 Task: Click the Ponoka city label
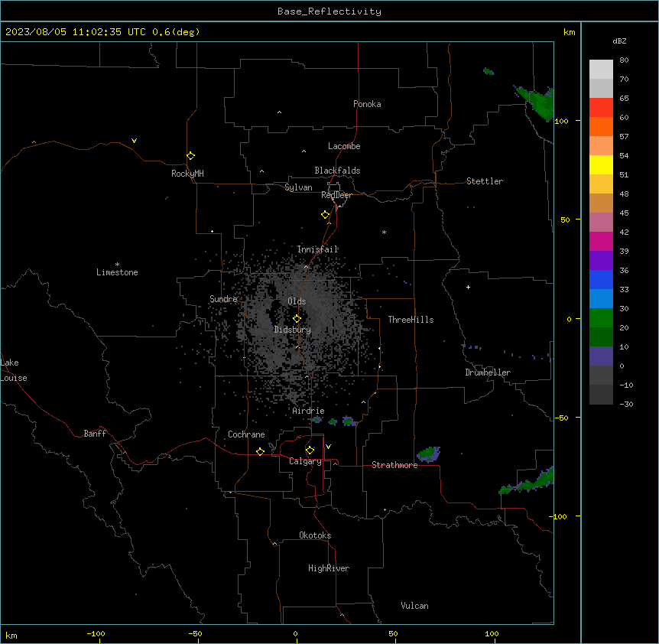tap(367, 104)
